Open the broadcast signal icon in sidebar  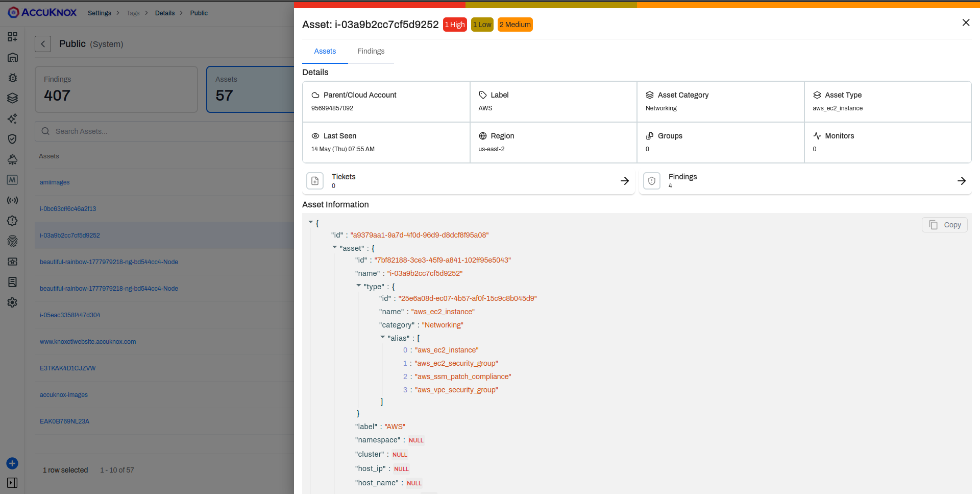13,200
